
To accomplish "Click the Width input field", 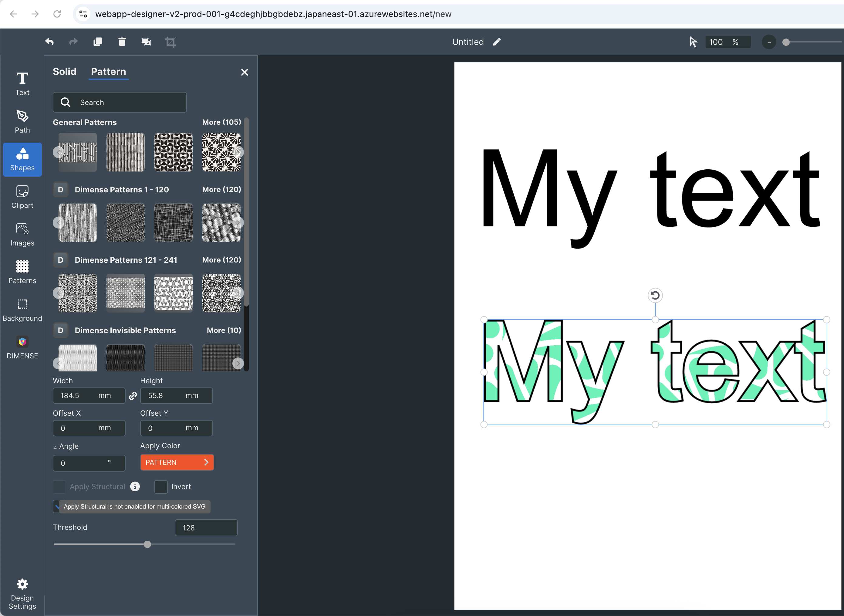I will [x=89, y=396].
